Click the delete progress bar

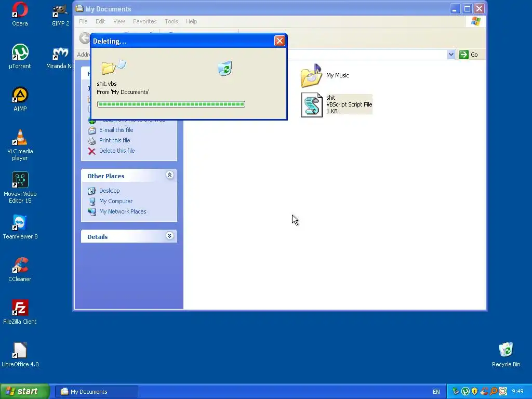click(171, 104)
